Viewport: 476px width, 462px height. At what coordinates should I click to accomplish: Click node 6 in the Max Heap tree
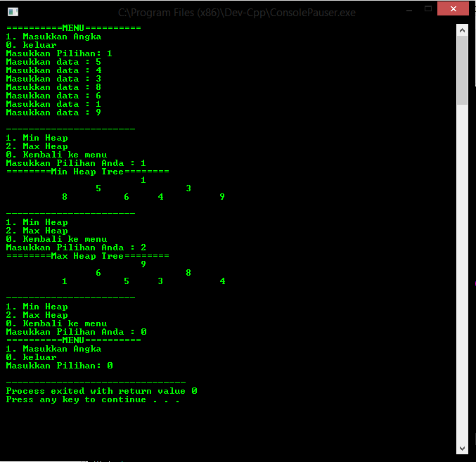coord(98,273)
